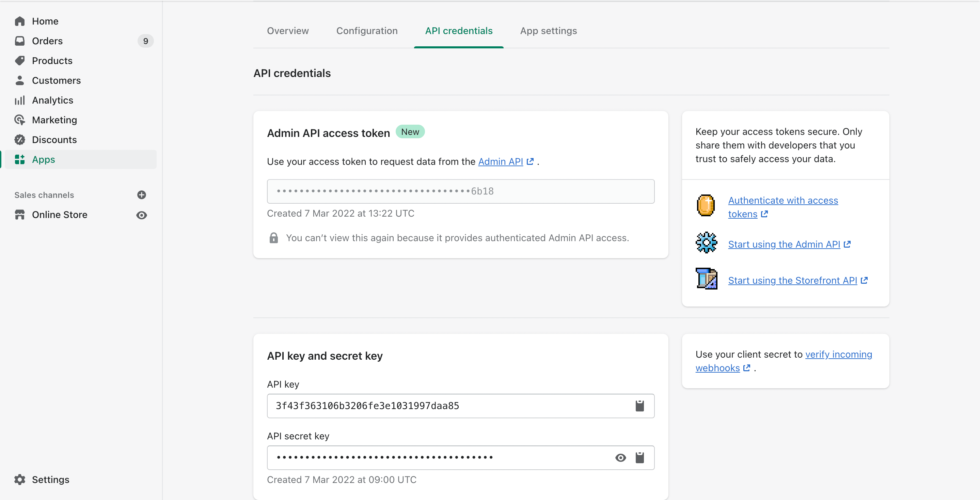Copy the API key with clipboard icon
This screenshot has height=500, width=980.
click(x=639, y=406)
